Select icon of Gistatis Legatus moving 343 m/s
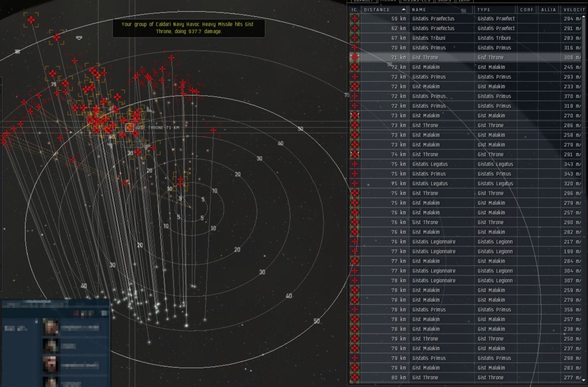The height and width of the screenshot is (387, 588). coord(354,164)
